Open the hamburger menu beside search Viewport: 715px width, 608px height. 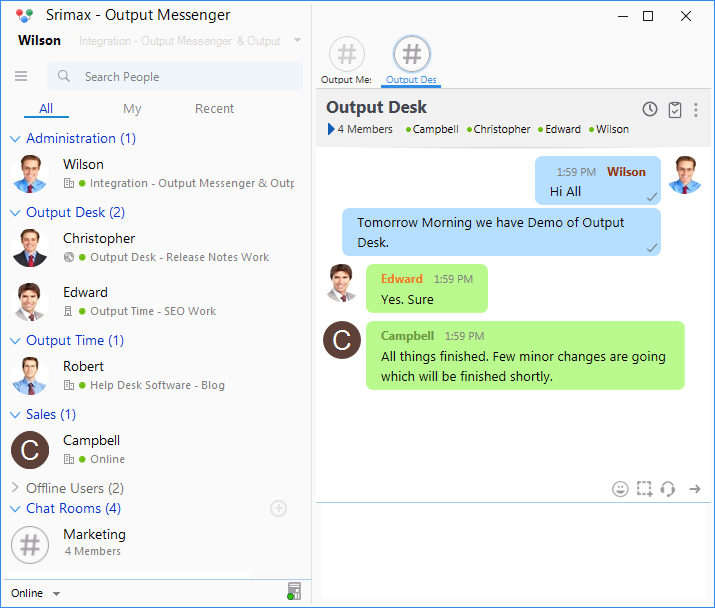21,77
